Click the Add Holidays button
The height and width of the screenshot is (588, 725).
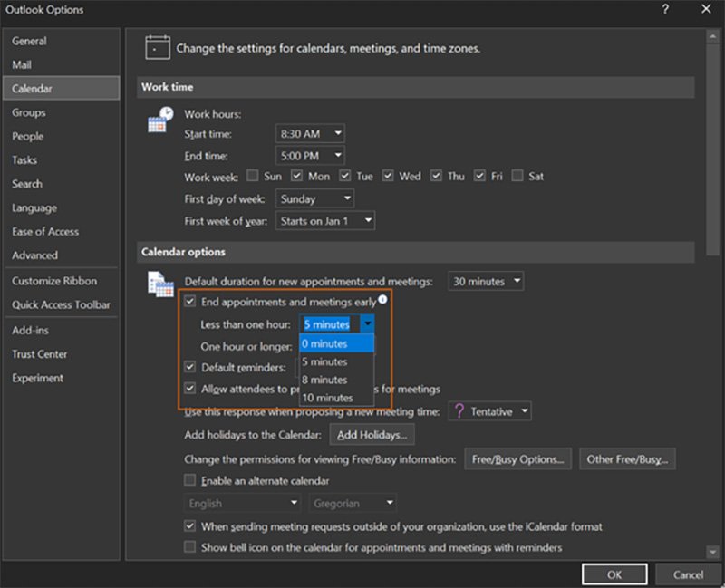click(372, 436)
